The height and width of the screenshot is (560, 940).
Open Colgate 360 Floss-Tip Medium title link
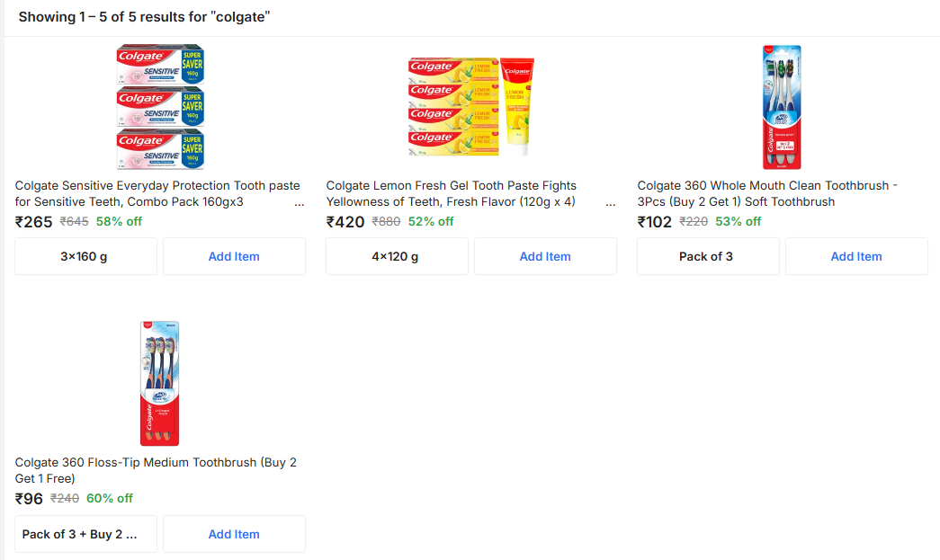click(156, 470)
